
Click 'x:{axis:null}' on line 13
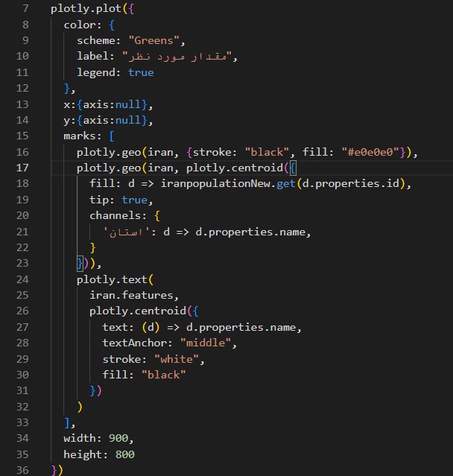[x=105, y=104]
